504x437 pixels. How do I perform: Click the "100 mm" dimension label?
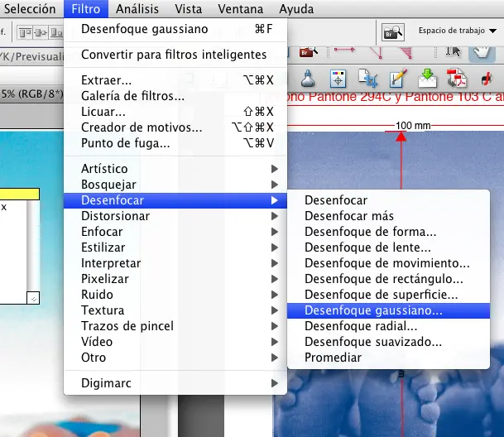[x=413, y=126]
